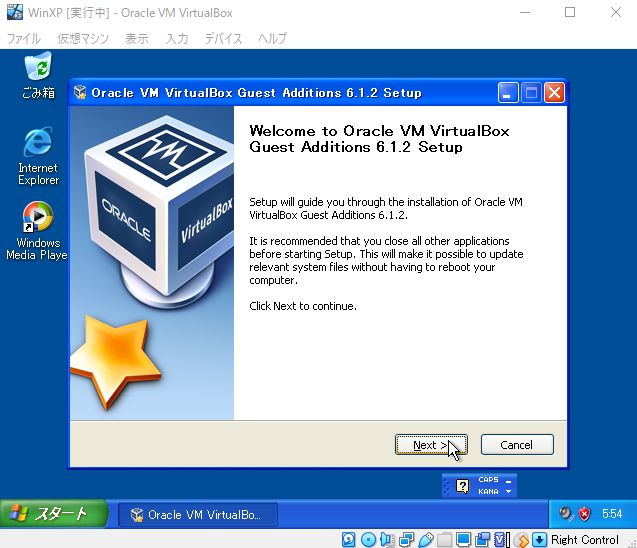The height and width of the screenshot is (548, 637).
Task: Click the 'Click Next to continue.' text
Action: point(303,306)
